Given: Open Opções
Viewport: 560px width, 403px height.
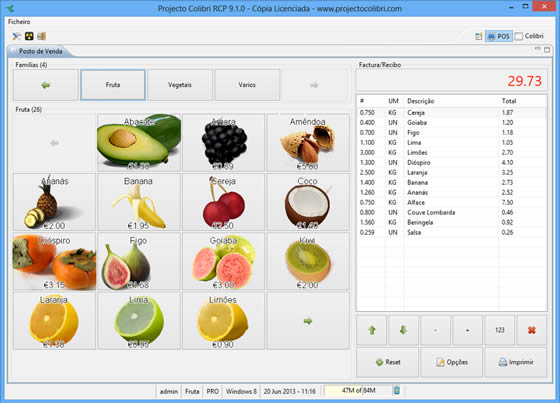Looking at the screenshot, I should 451,362.
